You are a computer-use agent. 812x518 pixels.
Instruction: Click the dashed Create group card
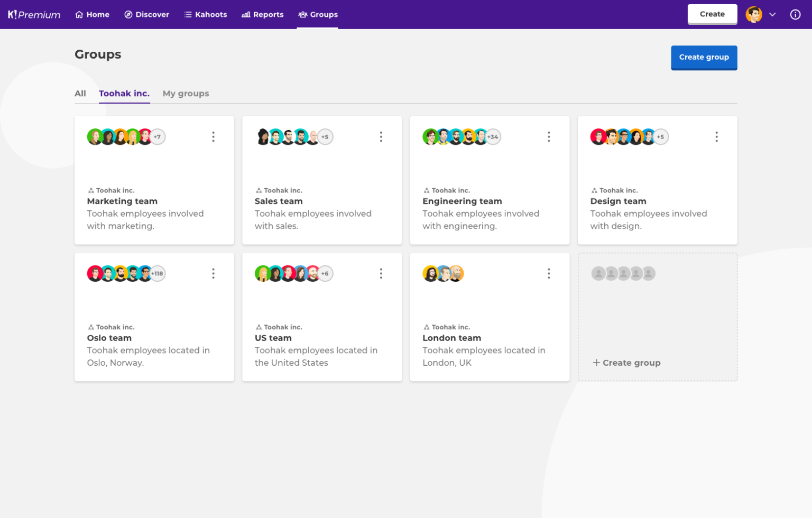coord(657,317)
